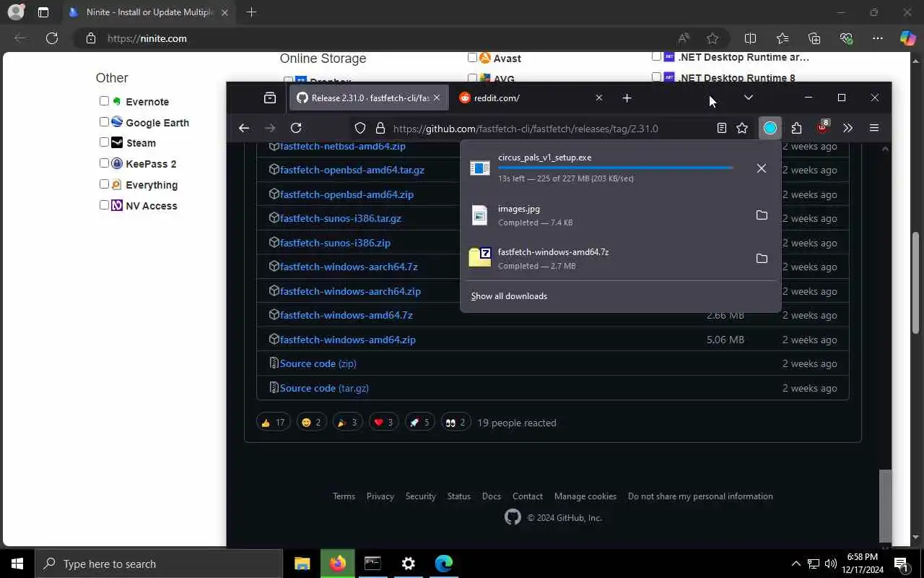
Task: Close the reddit.com tab
Action: coord(598,98)
